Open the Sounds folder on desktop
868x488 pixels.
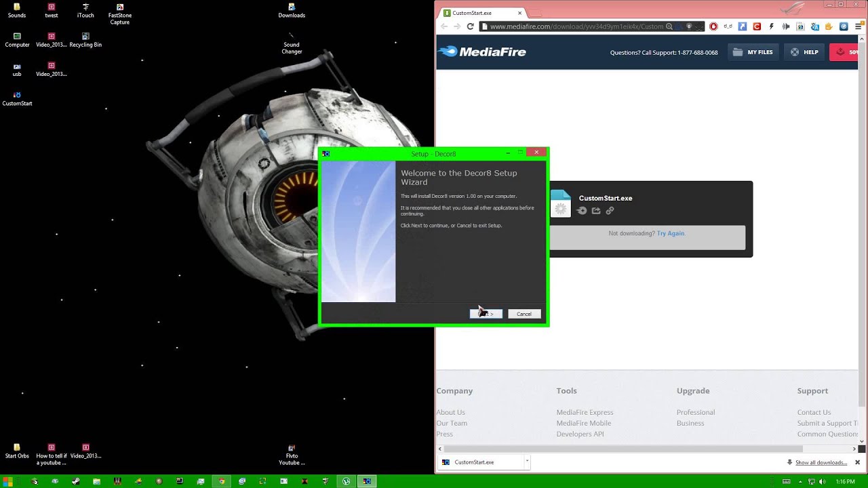[x=17, y=10]
